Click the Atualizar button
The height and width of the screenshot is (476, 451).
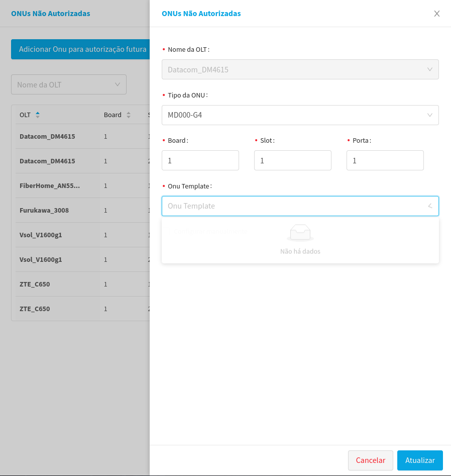click(419, 460)
